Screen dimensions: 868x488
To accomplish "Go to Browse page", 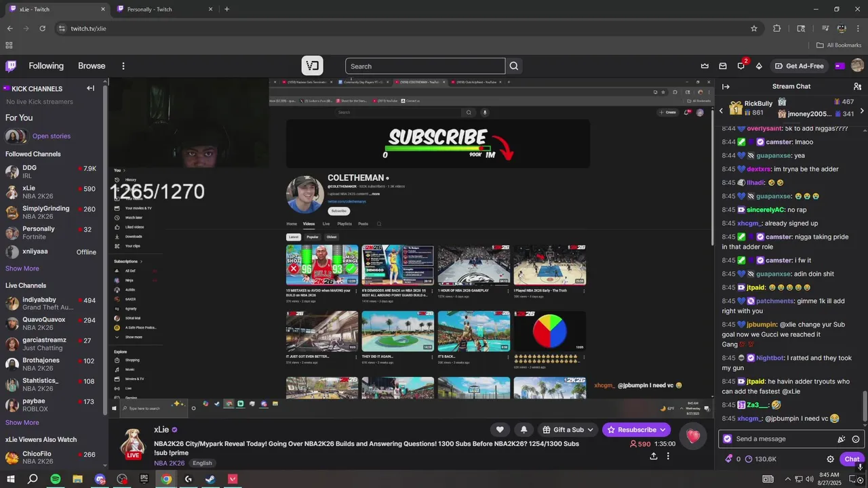I will pyautogui.click(x=92, y=66).
